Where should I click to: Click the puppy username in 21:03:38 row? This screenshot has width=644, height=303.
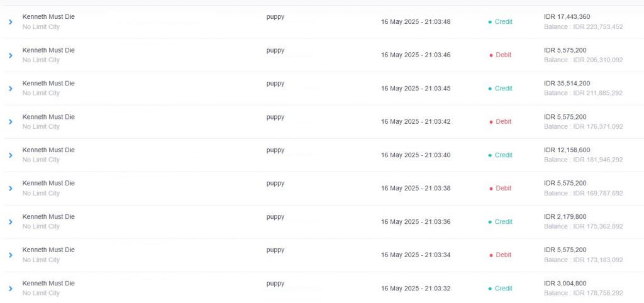275,184
